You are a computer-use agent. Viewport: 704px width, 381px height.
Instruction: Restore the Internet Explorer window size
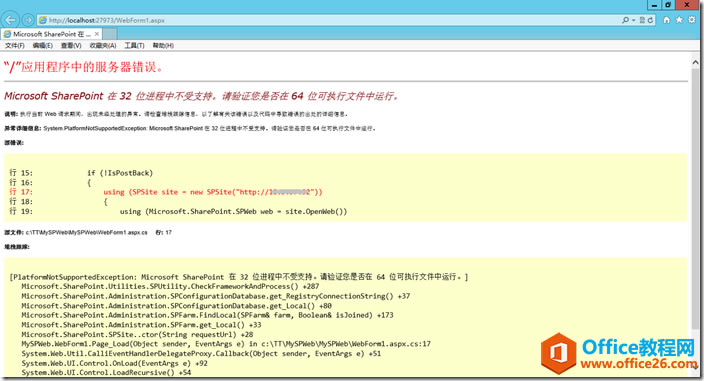668,5
